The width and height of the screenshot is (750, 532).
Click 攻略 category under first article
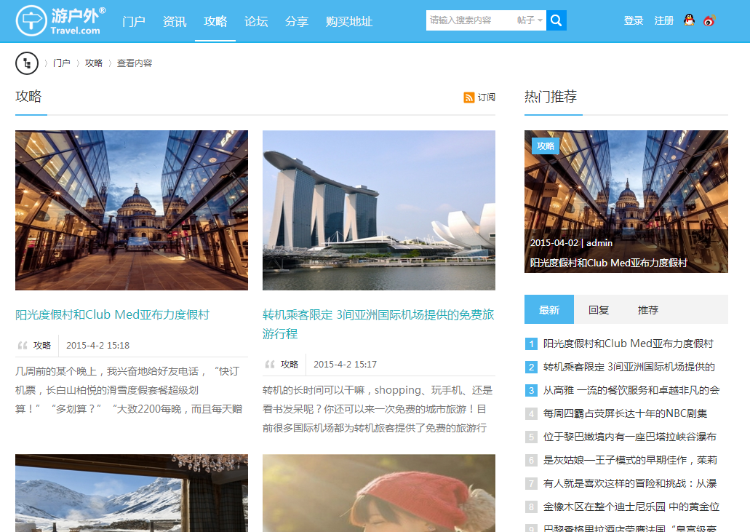(x=42, y=345)
